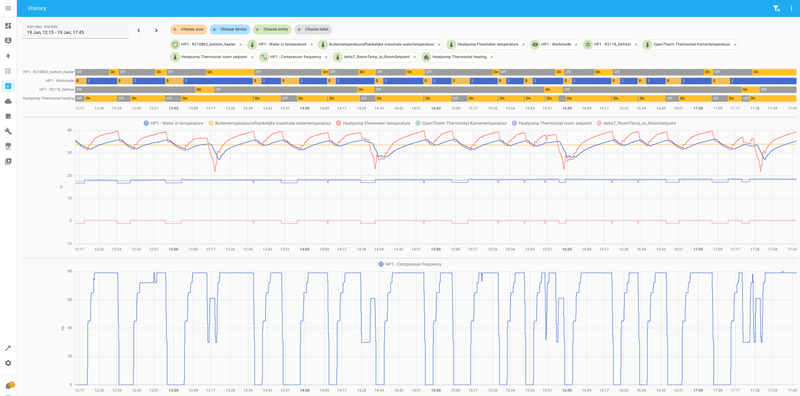Screen dimensions: 800x396
Task: Click HP1 - R2118_Defrost snowflake icon
Action: click(x=587, y=44)
